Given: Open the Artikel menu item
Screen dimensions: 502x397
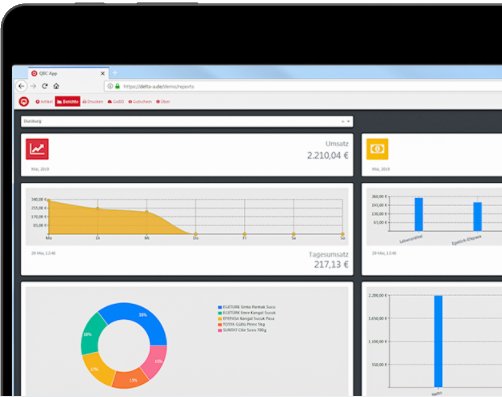Looking at the screenshot, I should [x=44, y=101].
